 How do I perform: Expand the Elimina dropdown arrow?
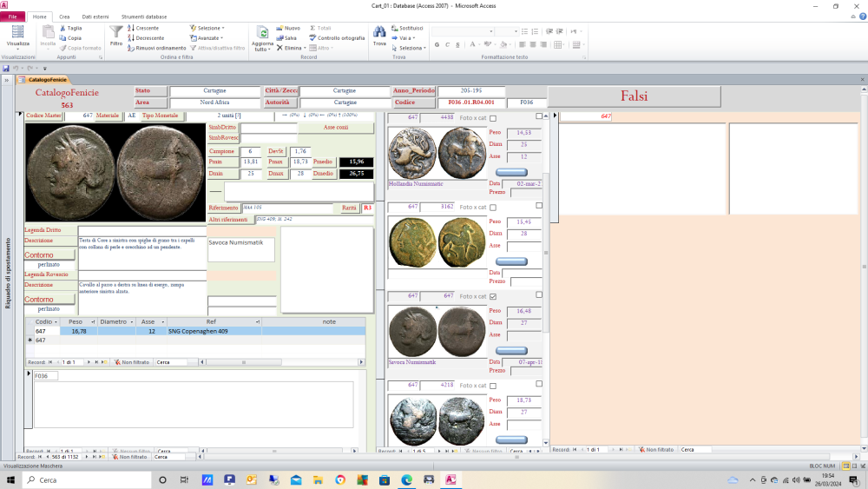(304, 49)
